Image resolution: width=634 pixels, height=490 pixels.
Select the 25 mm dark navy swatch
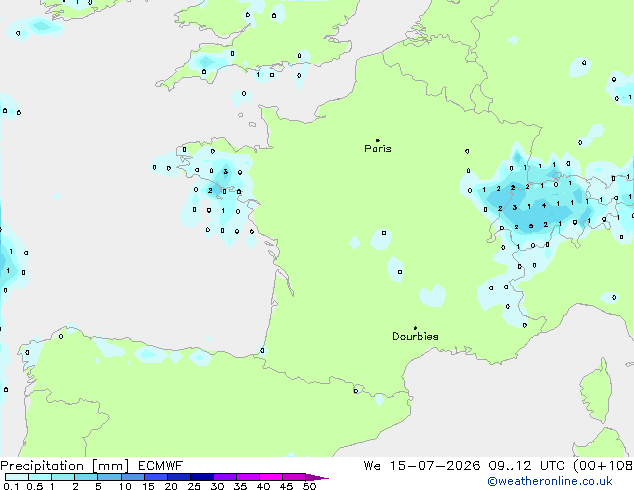coord(202,477)
